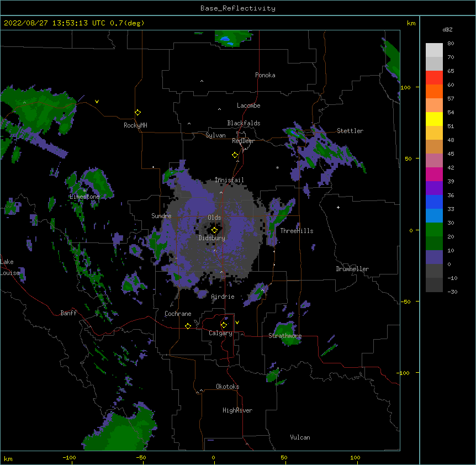
Task: Click the Stettler label
Action: coord(350,131)
